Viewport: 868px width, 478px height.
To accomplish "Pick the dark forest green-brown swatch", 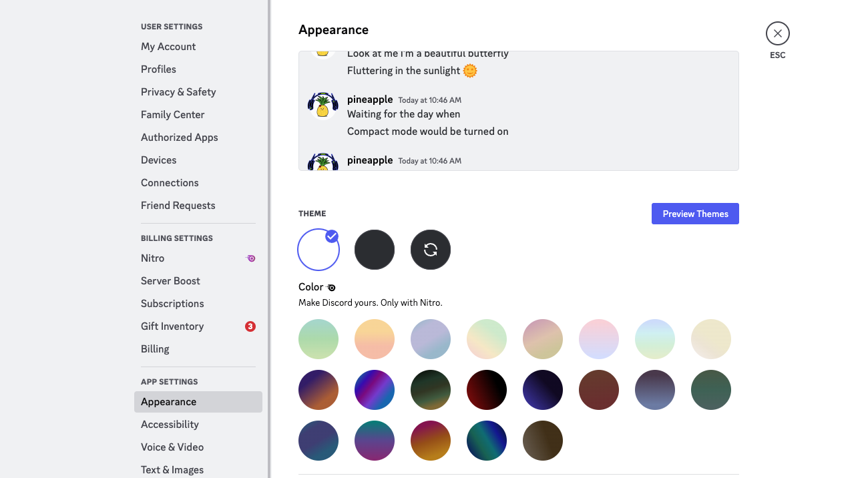I will (x=431, y=390).
